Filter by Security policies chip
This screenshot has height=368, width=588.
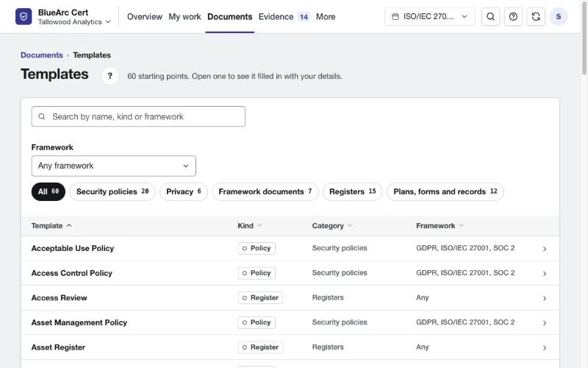[112, 191]
